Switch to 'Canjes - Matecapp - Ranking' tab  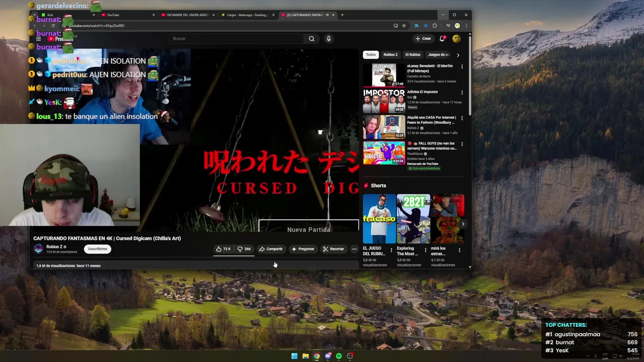[248, 15]
